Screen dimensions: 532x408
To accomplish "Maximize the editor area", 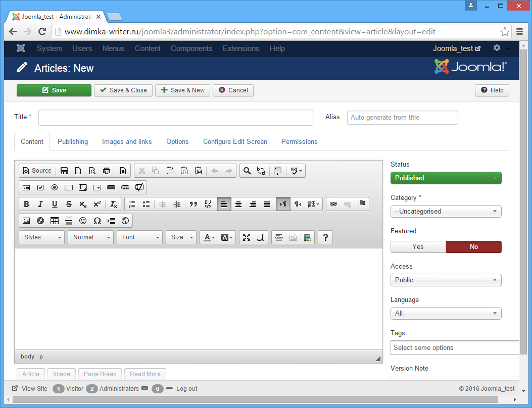I will pyautogui.click(x=247, y=237).
